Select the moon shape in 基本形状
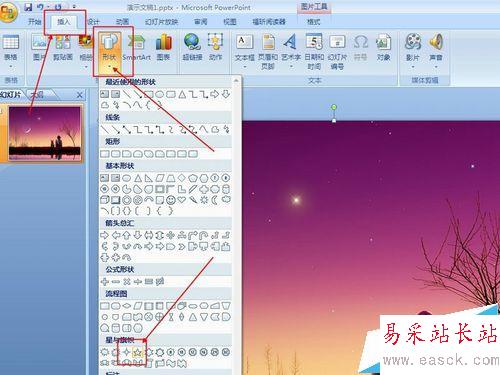The width and height of the screenshot is (500, 375). tap(215, 200)
